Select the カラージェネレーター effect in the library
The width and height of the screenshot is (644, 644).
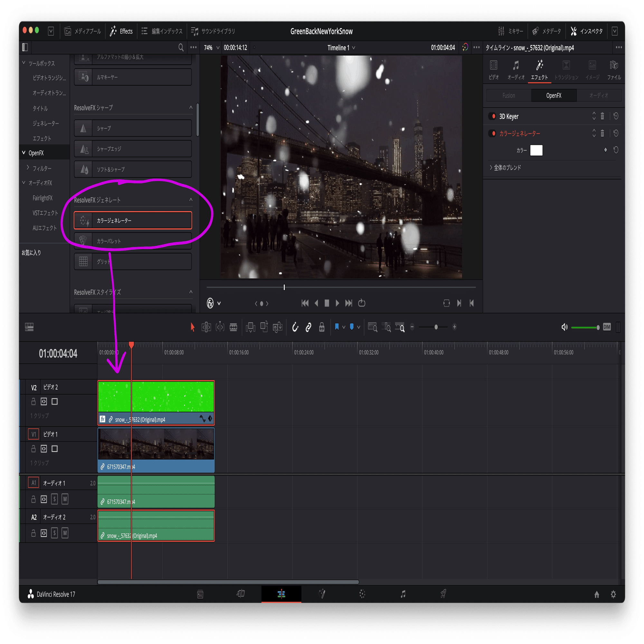point(133,220)
